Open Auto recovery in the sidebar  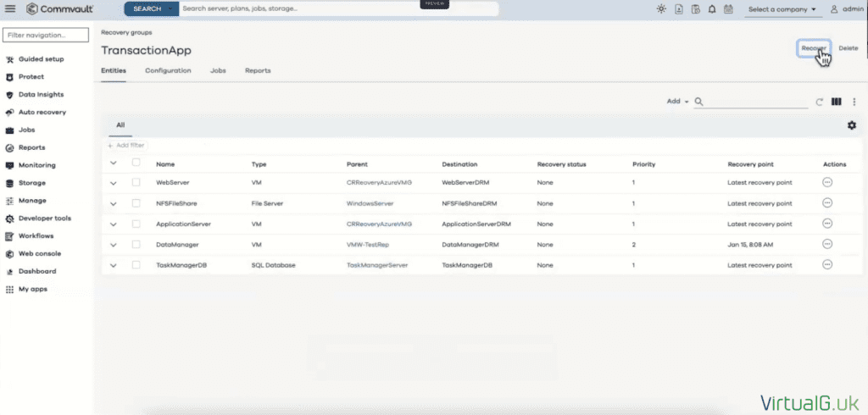42,113
